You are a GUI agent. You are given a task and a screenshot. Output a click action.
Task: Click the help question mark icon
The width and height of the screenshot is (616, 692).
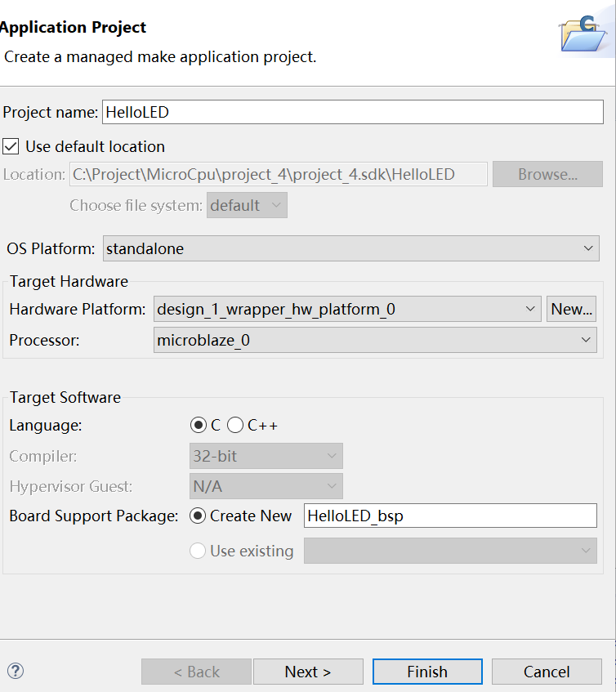coord(16,671)
